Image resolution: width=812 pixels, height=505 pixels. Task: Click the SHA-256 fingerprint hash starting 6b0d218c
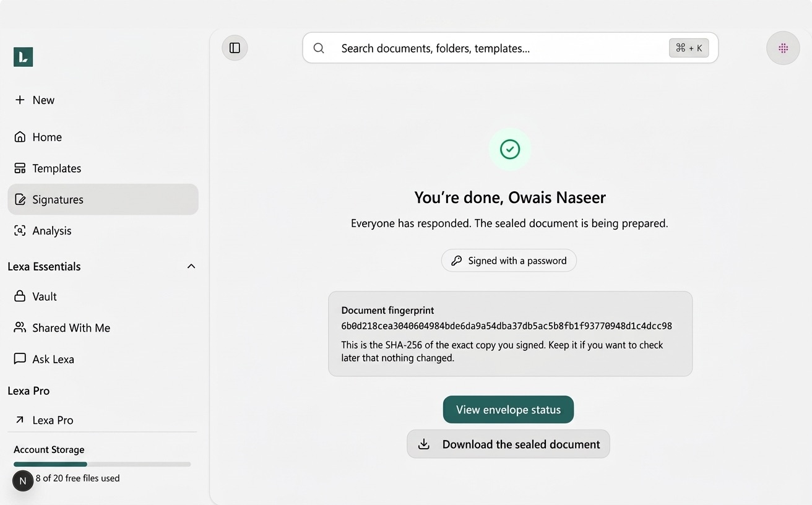pyautogui.click(x=506, y=326)
